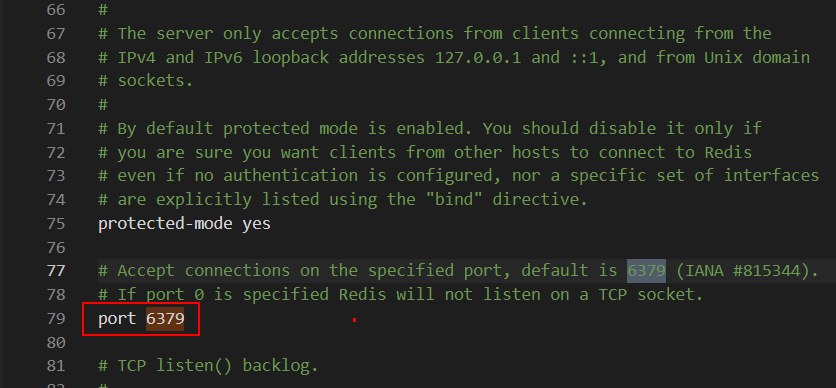
Task: Click empty line 76
Action: tap(459, 247)
